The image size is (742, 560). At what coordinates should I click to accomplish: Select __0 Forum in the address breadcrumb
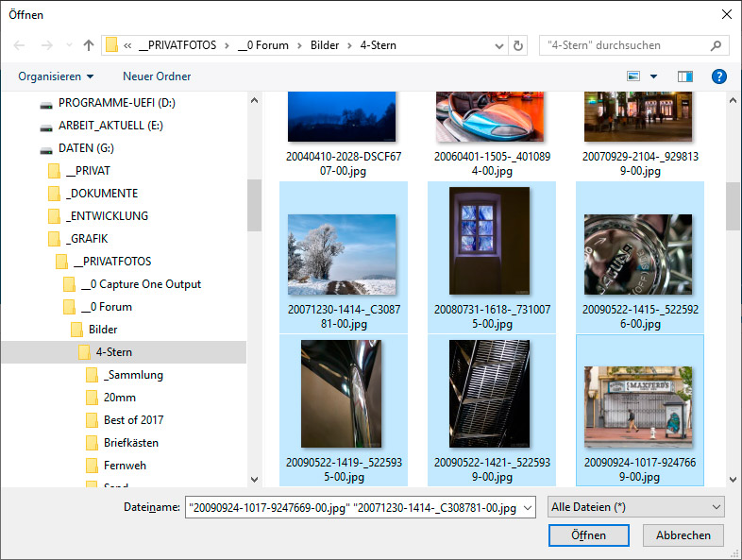pyautogui.click(x=263, y=45)
